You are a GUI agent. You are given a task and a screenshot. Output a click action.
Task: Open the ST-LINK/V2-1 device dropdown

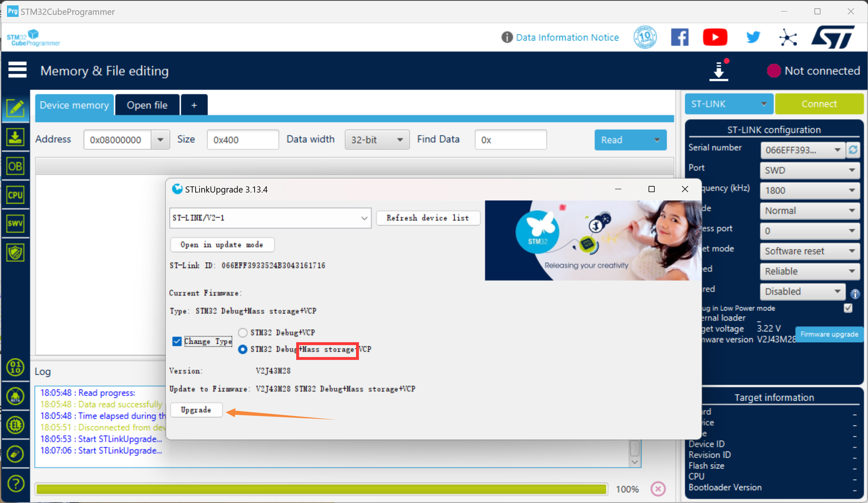tap(270, 218)
